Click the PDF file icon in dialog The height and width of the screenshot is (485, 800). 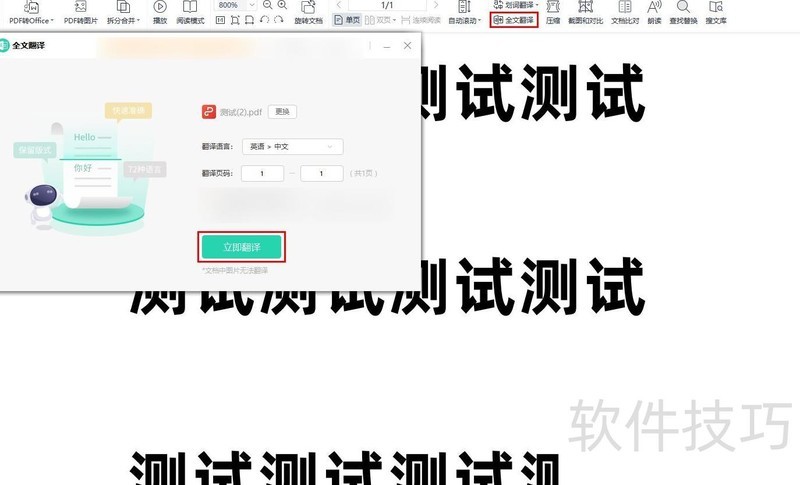point(209,112)
